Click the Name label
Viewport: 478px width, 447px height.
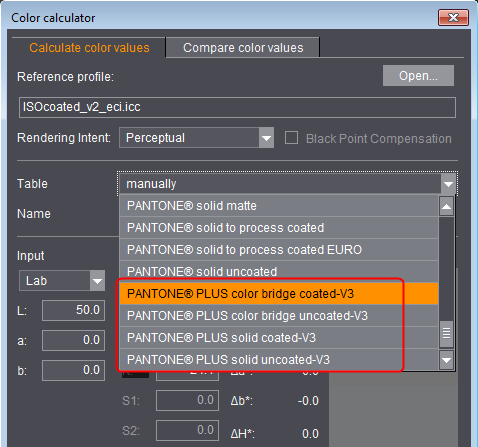point(34,214)
